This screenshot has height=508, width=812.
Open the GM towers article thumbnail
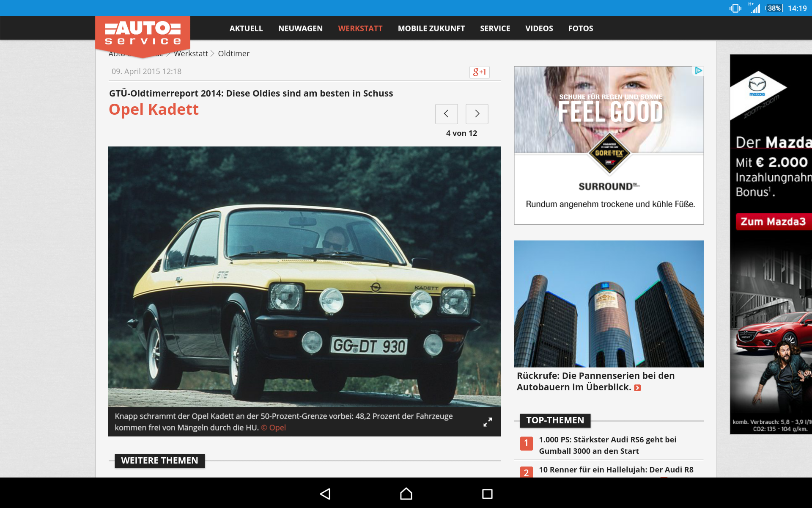[x=609, y=304]
